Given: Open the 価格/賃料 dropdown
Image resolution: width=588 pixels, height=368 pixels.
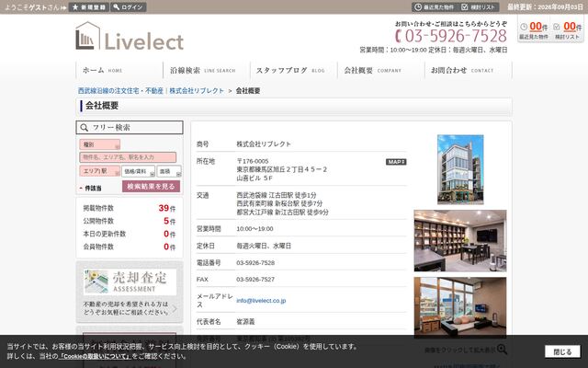Looking at the screenshot, I should click(x=138, y=171).
